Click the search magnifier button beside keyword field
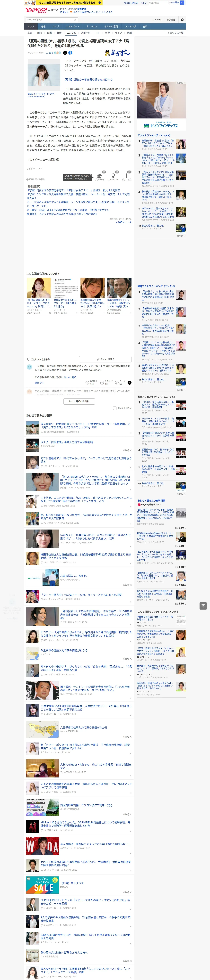 [75, 20]
